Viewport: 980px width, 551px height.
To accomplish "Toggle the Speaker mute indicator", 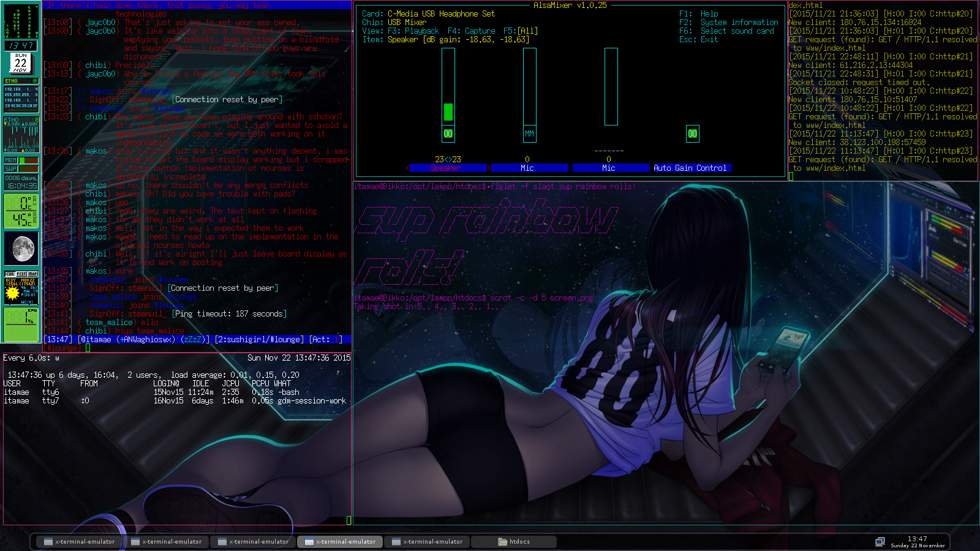I will point(448,133).
